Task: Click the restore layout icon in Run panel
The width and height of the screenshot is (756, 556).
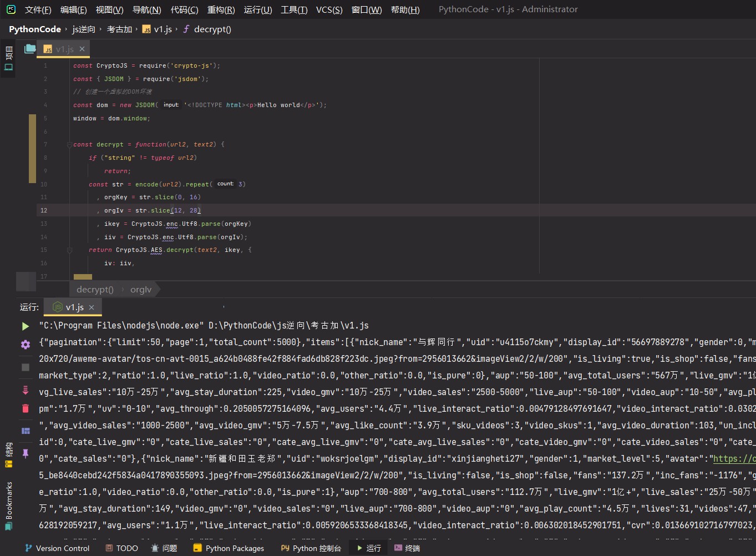Action: [x=25, y=431]
